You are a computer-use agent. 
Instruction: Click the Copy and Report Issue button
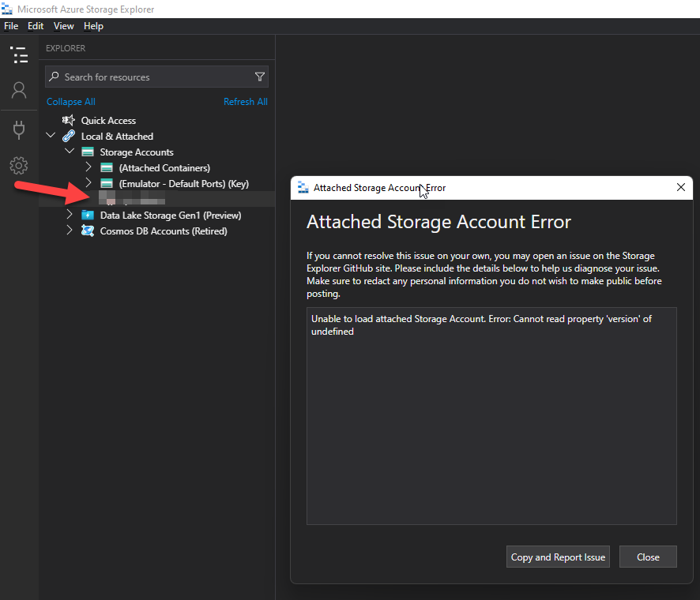click(558, 557)
